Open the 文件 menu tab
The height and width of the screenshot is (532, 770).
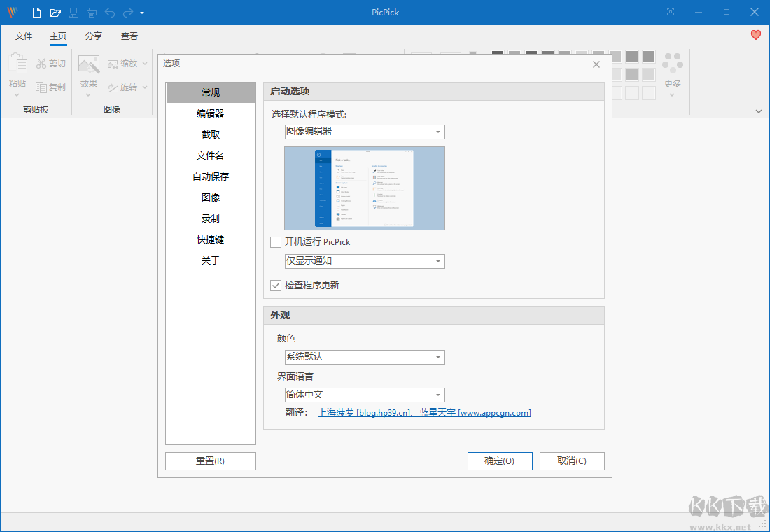pyautogui.click(x=24, y=36)
